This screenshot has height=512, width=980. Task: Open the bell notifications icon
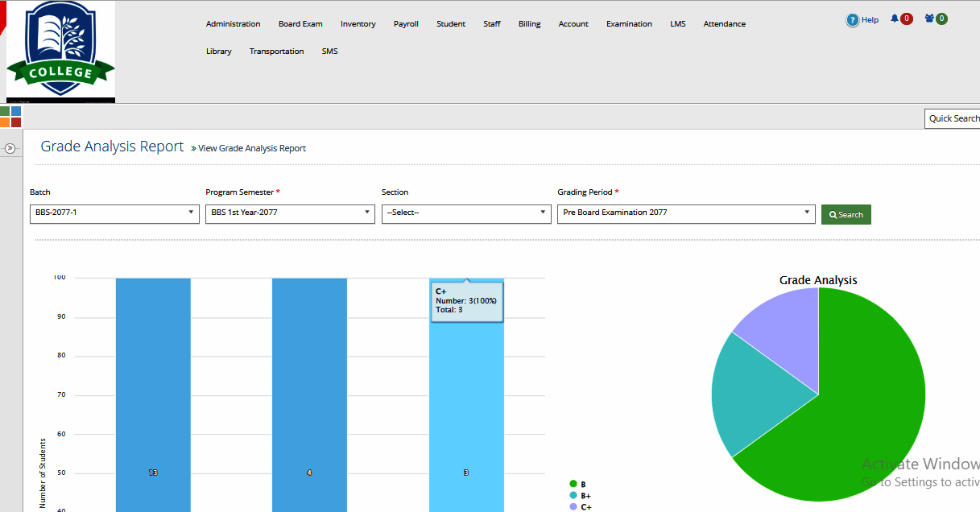(895, 19)
